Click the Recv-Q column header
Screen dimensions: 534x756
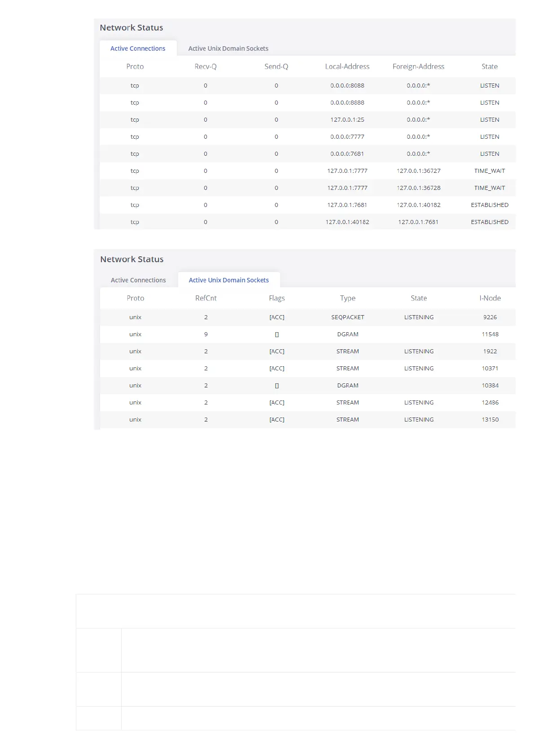[x=206, y=66]
